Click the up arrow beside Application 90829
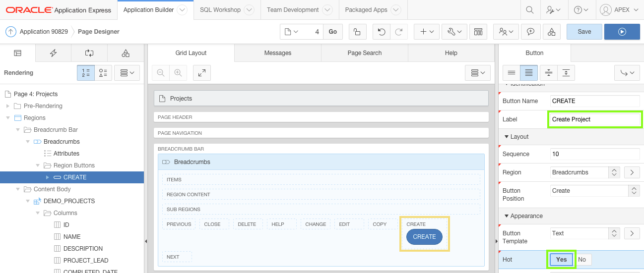Viewport: 644px width, 273px height. click(x=11, y=32)
